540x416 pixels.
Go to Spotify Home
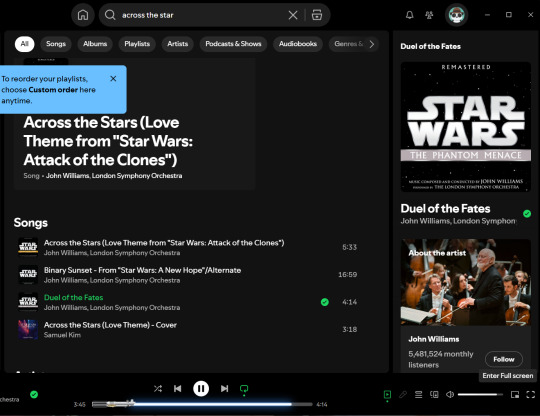[83, 15]
